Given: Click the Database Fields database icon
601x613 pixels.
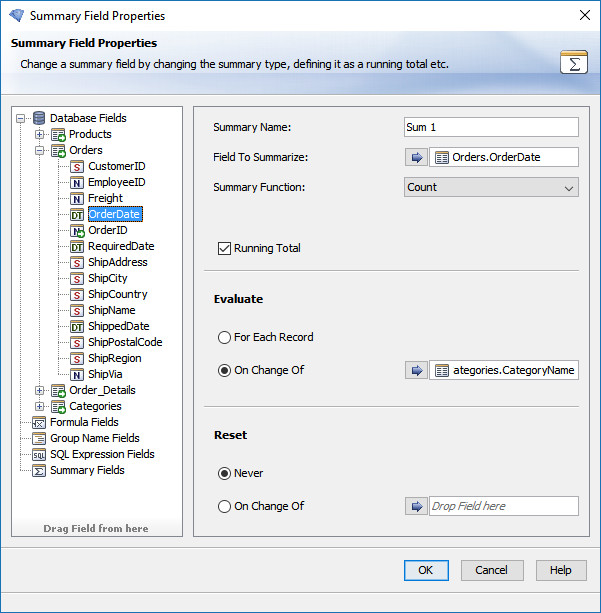Looking at the screenshot, I should click(39, 118).
